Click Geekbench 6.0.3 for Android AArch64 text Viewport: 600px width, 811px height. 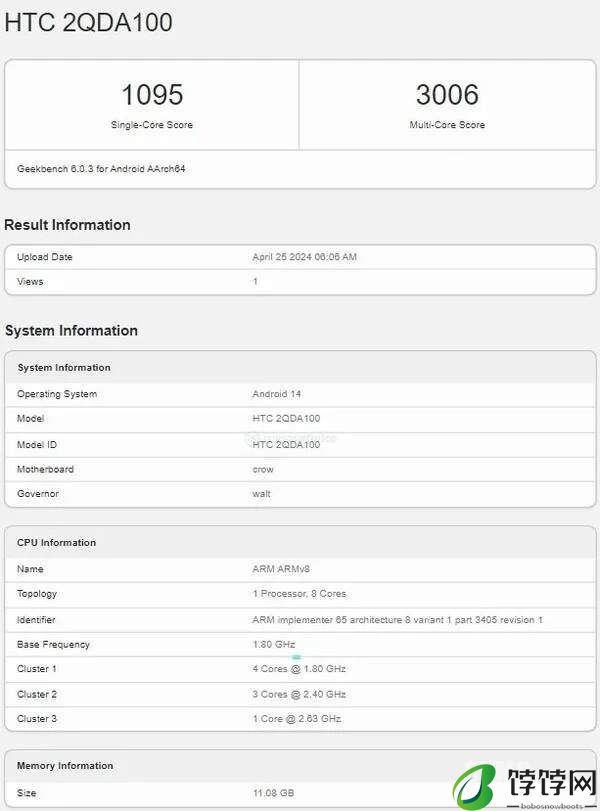(101, 169)
